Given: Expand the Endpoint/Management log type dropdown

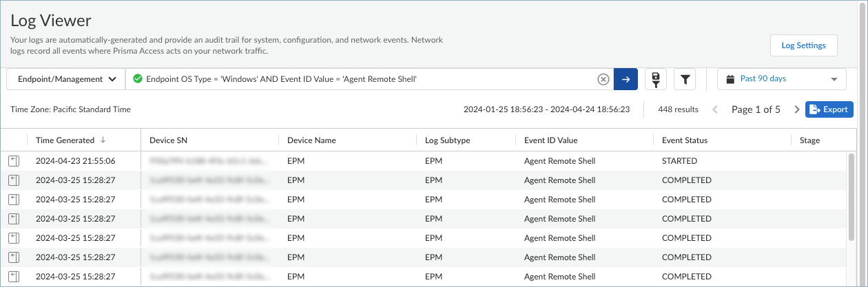Looking at the screenshot, I should point(66,79).
